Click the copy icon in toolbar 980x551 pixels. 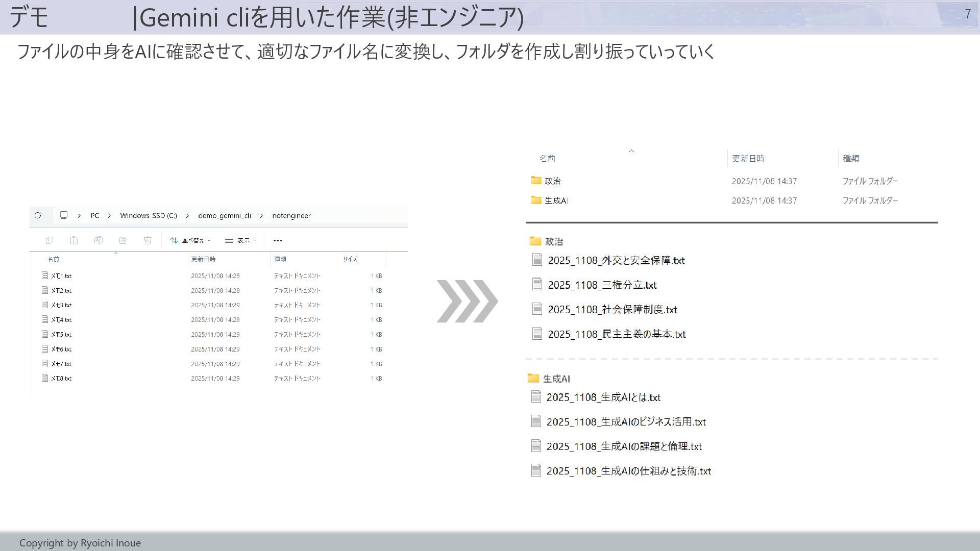point(50,240)
